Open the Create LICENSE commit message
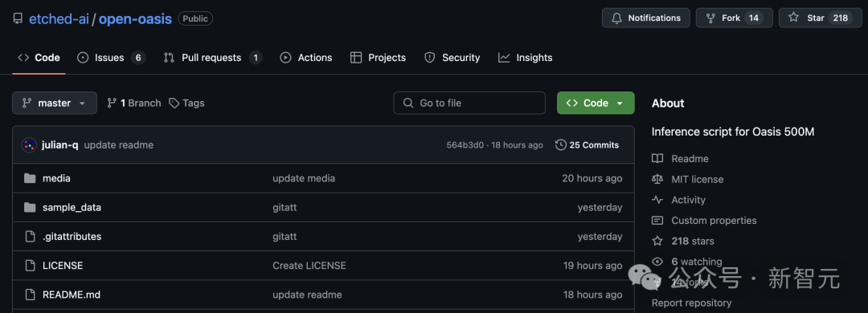This screenshot has width=868, height=313. click(309, 266)
